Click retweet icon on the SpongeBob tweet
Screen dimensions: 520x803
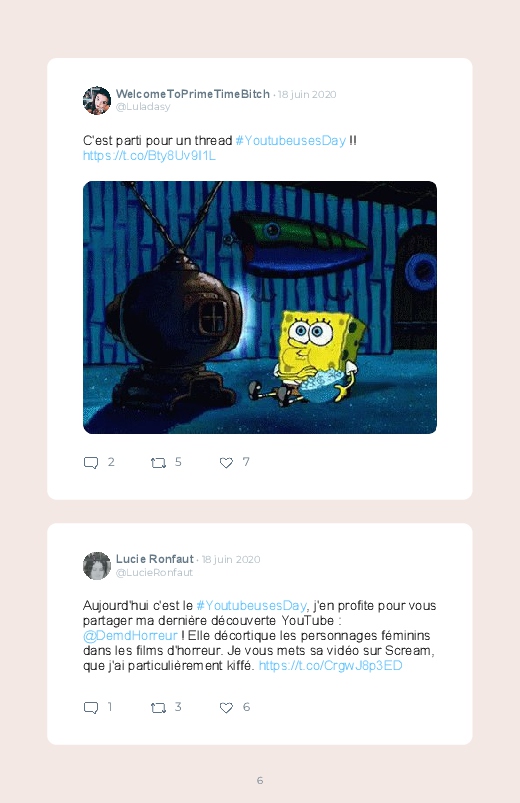click(x=158, y=463)
